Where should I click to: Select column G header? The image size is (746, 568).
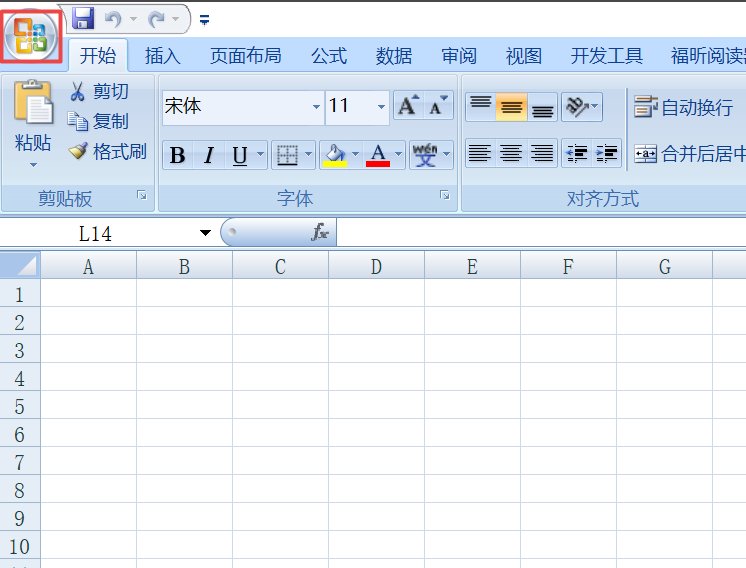coord(665,266)
